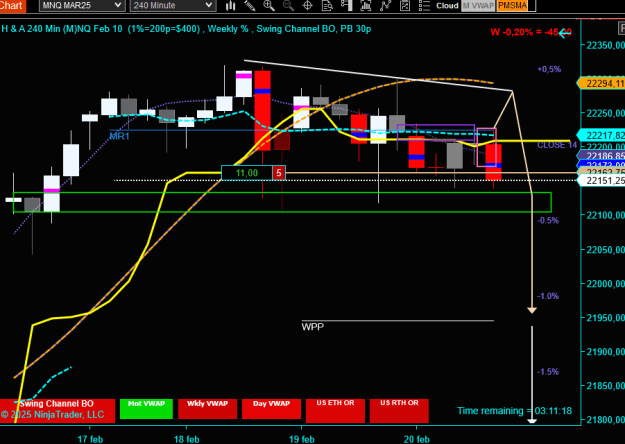Toggle the Cloud toolbar button

click(x=447, y=6)
